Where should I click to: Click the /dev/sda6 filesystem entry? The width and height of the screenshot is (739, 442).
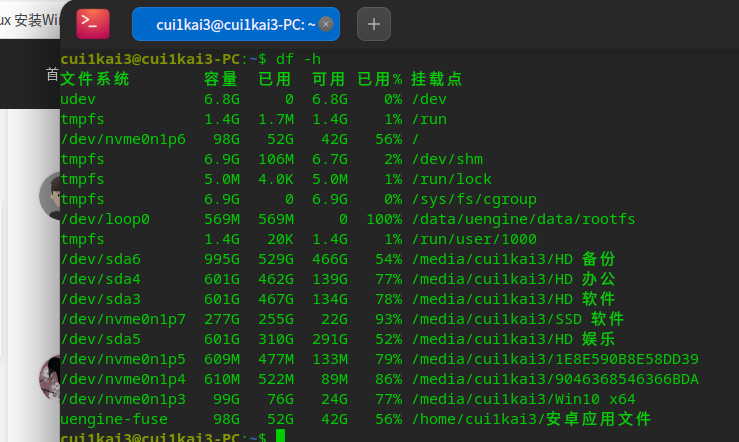[101, 259]
